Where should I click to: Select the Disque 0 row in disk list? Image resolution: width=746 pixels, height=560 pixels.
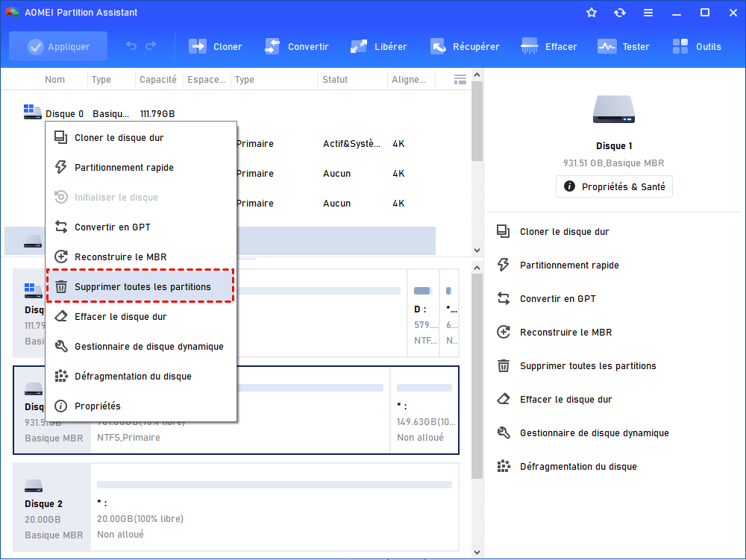(220, 113)
